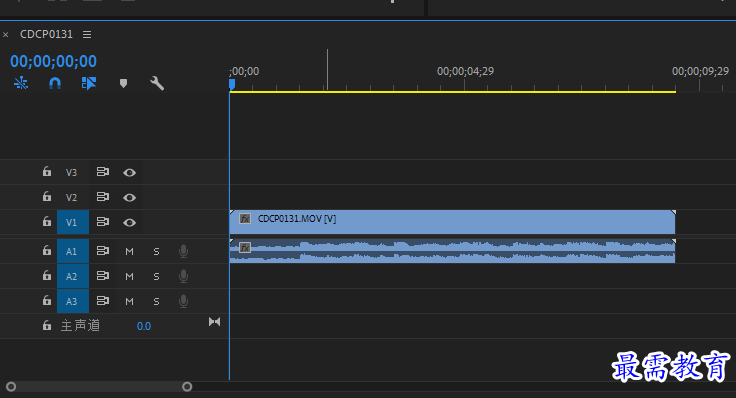Toggle nest sequence insert mode icon
The image size is (736, 398).
point(21,84)
